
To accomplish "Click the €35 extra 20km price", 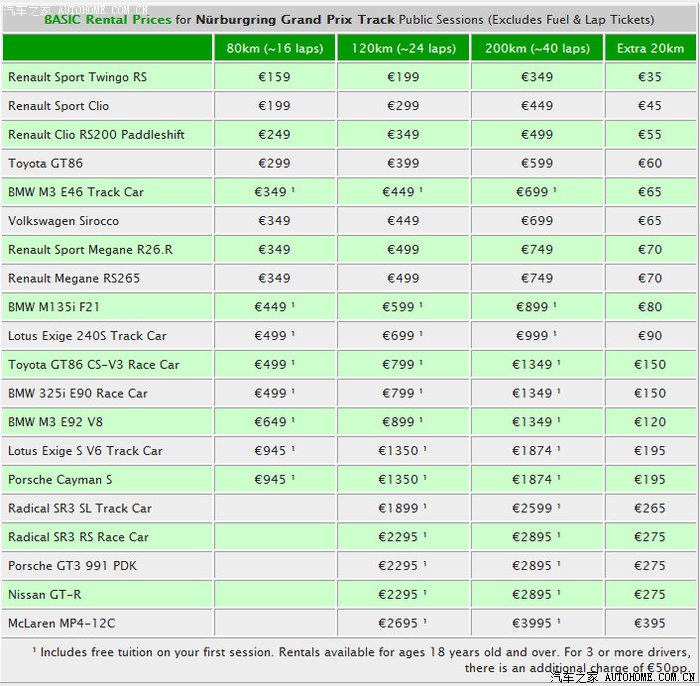I will [650, 77].
